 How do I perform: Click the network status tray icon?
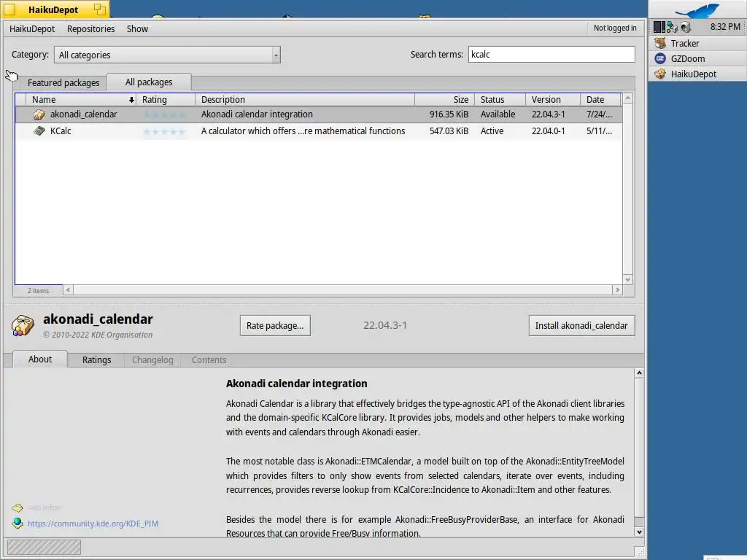[672, 27]
